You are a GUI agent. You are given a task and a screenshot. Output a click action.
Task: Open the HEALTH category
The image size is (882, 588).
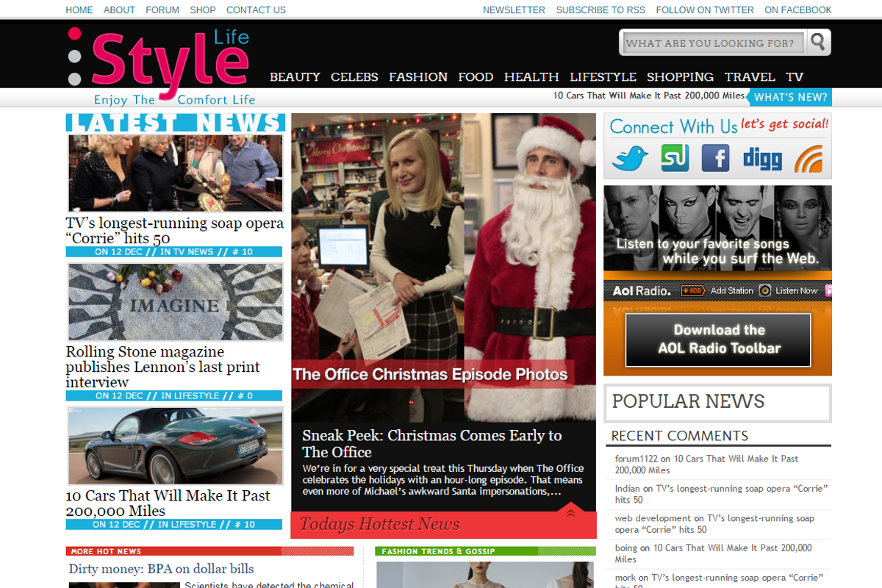[531, 76]
